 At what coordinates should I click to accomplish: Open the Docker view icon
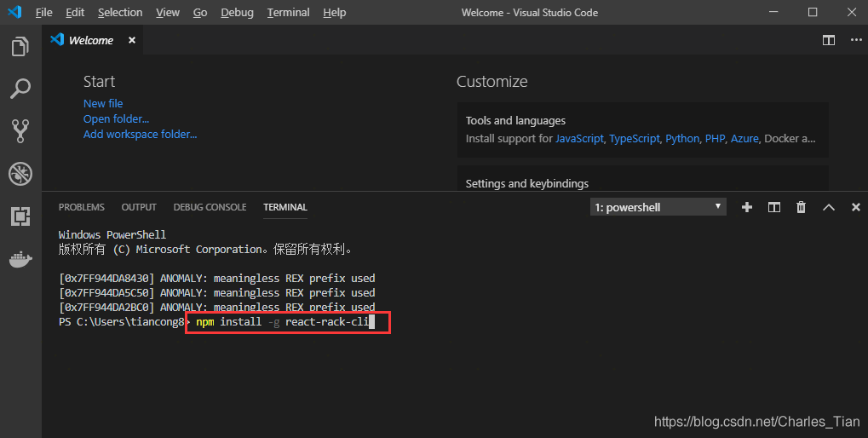(x=20, y=259)
